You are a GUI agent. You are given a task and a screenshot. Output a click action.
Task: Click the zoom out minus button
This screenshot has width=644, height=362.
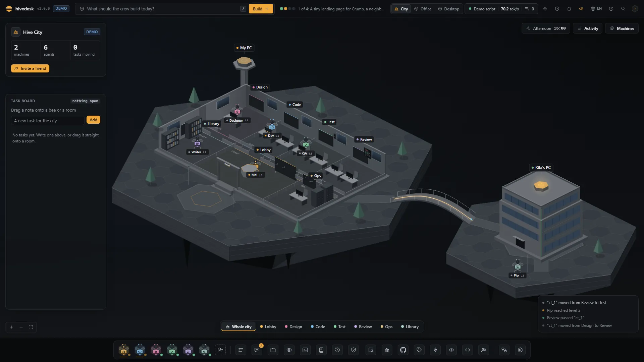click(x=21, y=327)
